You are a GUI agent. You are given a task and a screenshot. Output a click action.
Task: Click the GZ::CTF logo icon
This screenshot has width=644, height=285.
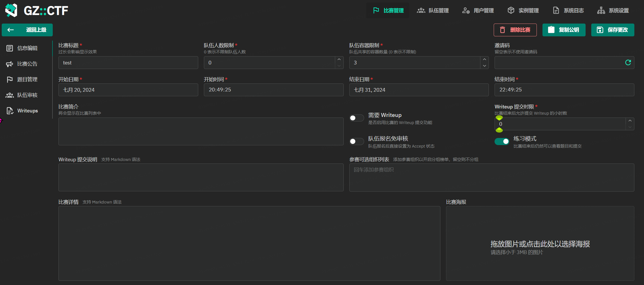click(11, 11)
